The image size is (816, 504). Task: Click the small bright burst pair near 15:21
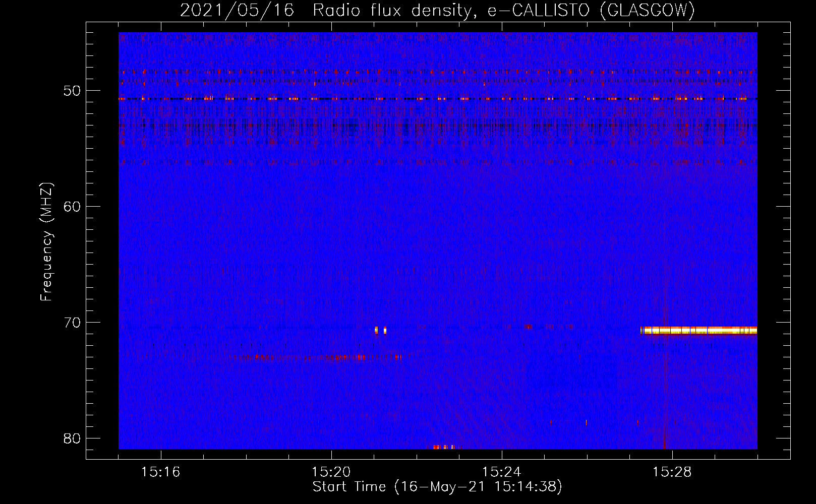pyautogui.click(x=381, y=330)
